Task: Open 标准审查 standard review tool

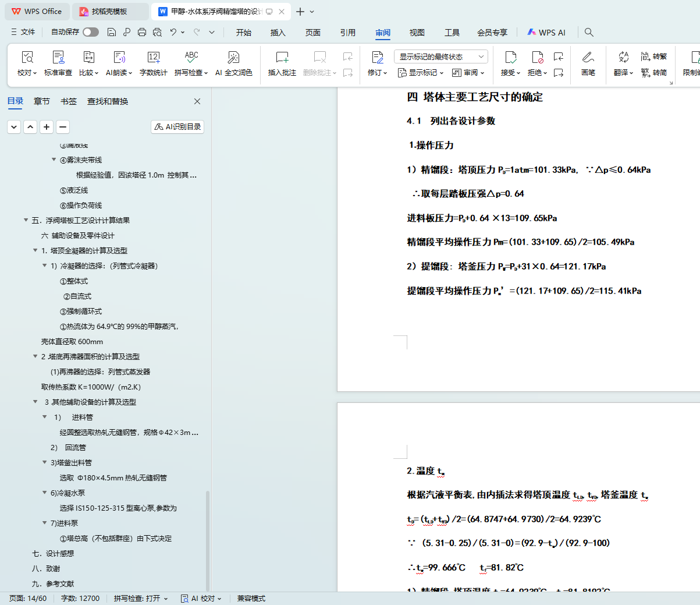Action: point(58,58)
